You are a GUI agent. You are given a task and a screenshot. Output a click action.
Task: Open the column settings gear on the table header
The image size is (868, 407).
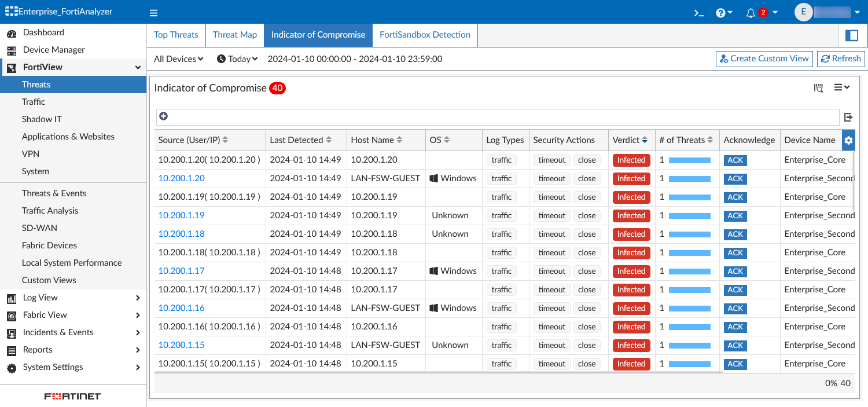[x=848, y=140]
